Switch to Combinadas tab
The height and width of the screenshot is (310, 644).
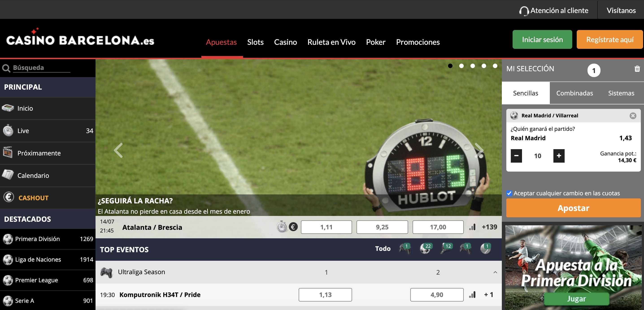coord(574,93)
